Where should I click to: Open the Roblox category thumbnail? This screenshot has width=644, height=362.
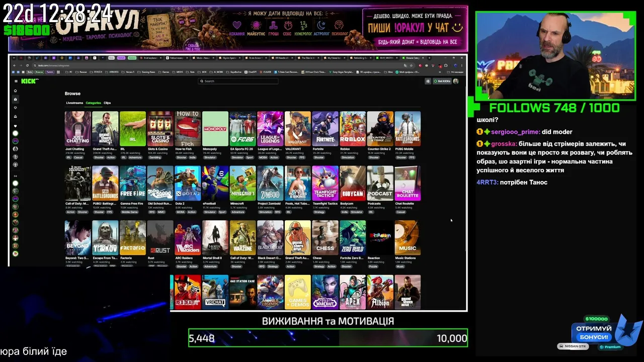point(353,128)
